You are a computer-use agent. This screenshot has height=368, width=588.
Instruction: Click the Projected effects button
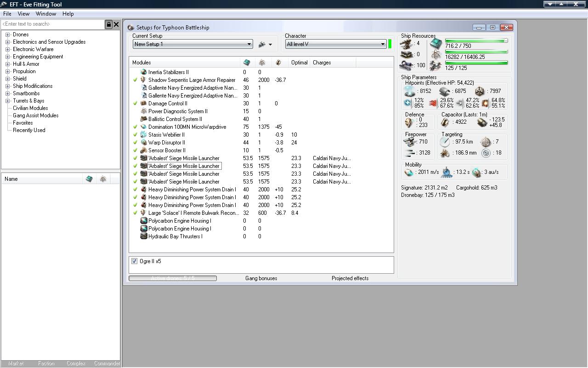(350, 278)
